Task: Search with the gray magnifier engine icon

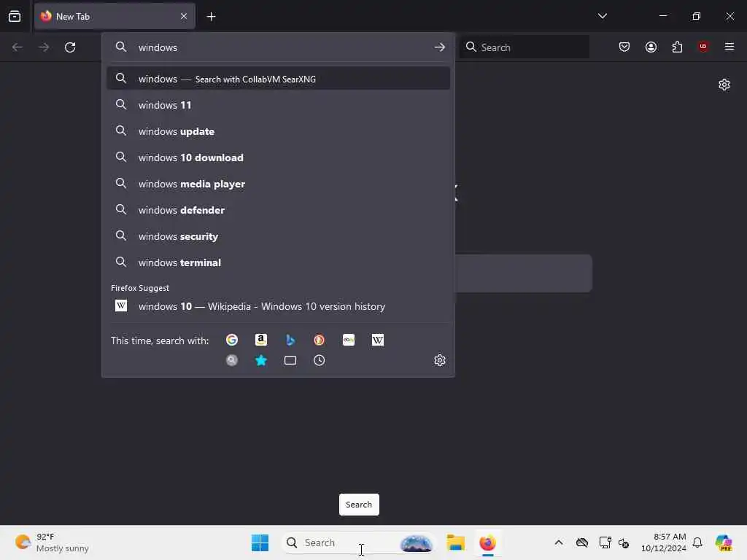Action: 232,360
